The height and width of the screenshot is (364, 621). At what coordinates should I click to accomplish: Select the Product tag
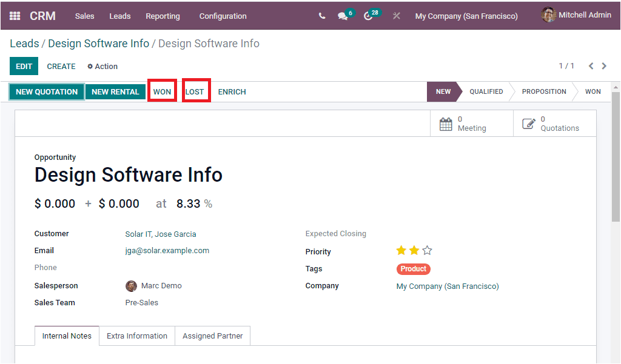click(413, 268)
